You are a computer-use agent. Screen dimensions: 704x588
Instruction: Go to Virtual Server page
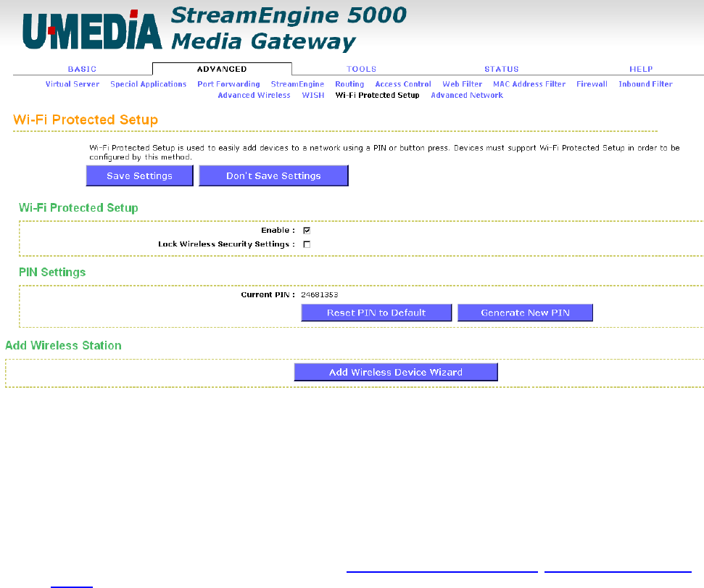73,84
